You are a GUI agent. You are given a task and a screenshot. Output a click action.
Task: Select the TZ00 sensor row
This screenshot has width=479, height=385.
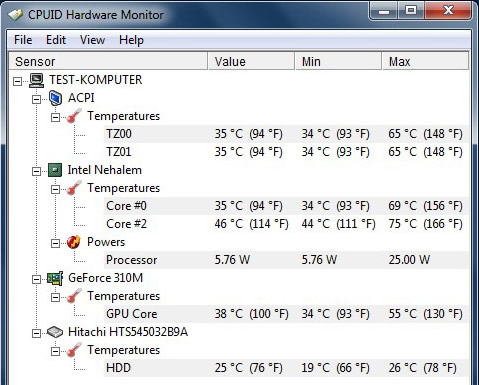point(286,134)
